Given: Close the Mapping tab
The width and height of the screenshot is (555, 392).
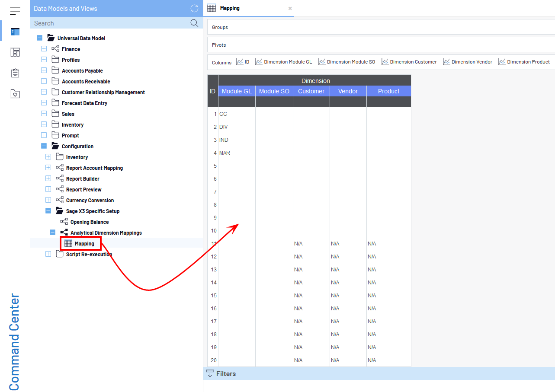Looking at the screenshot, I should click(290, 8).
